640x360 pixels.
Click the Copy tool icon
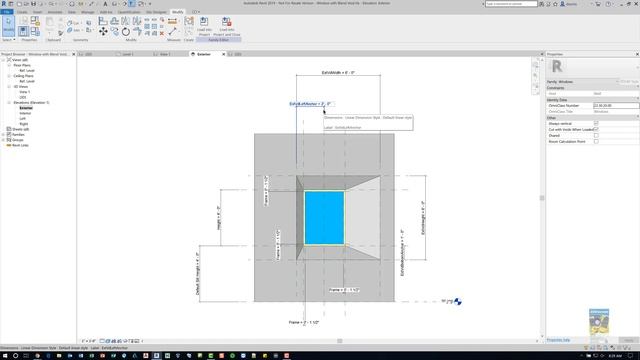coord(115,31)
